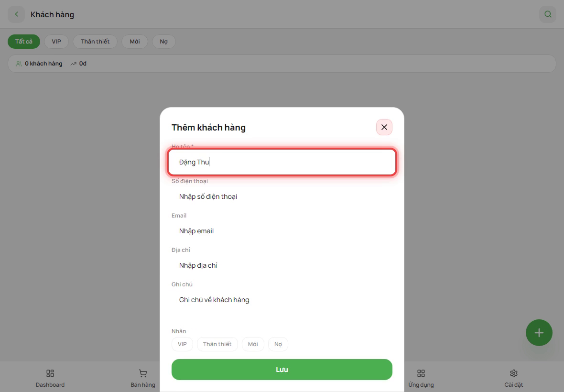This screenshot has height=392, width=564.
Task: Toggle the Mới label chip in dialog
Action: [253, 344]
